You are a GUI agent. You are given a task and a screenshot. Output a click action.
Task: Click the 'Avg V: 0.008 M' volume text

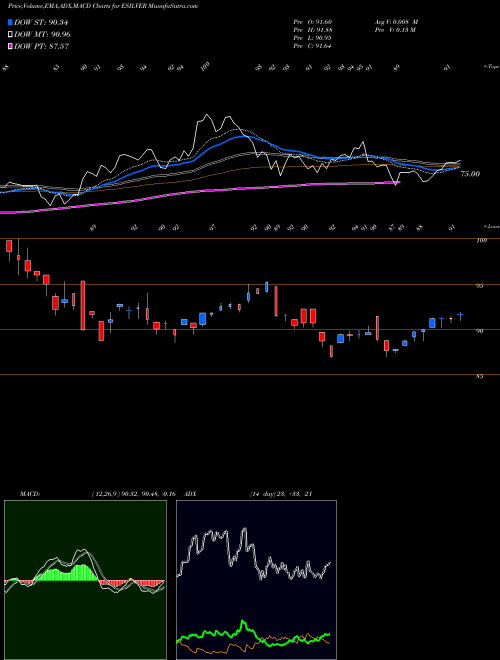click(396, 22)
